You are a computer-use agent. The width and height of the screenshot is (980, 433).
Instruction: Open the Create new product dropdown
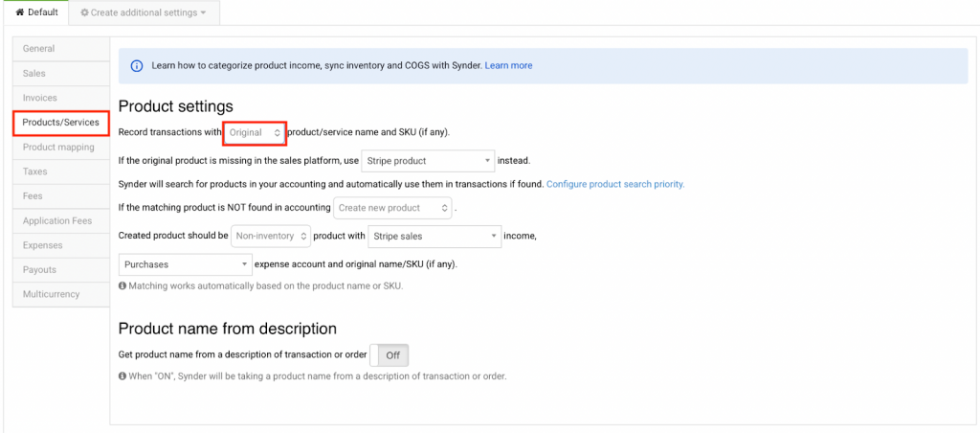click(392, 208)
